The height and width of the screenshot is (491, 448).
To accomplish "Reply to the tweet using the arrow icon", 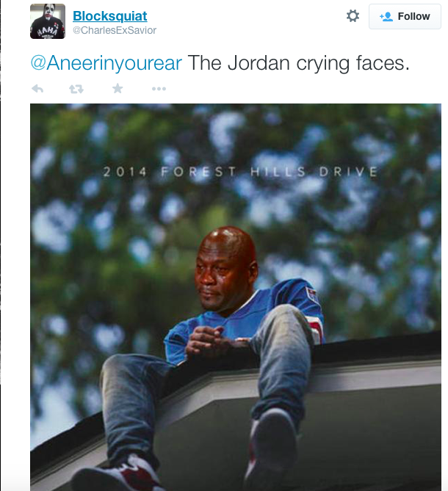I will tap(37, 89).
